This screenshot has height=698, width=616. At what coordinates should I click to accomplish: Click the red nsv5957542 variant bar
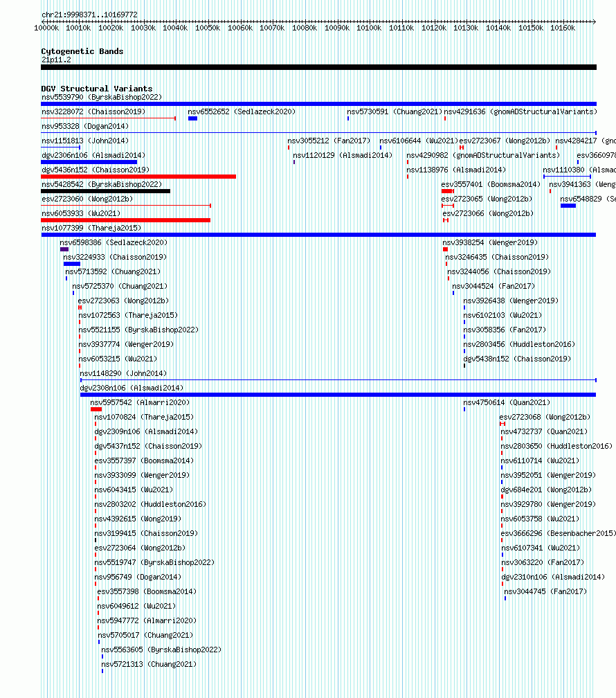(96, 409)
